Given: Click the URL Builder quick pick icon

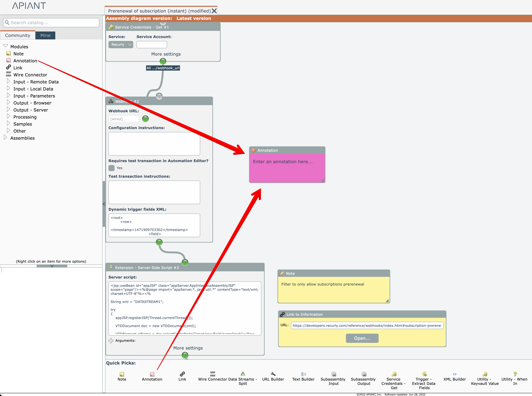Looking at the screenshot, I should (x=273, y=374).
